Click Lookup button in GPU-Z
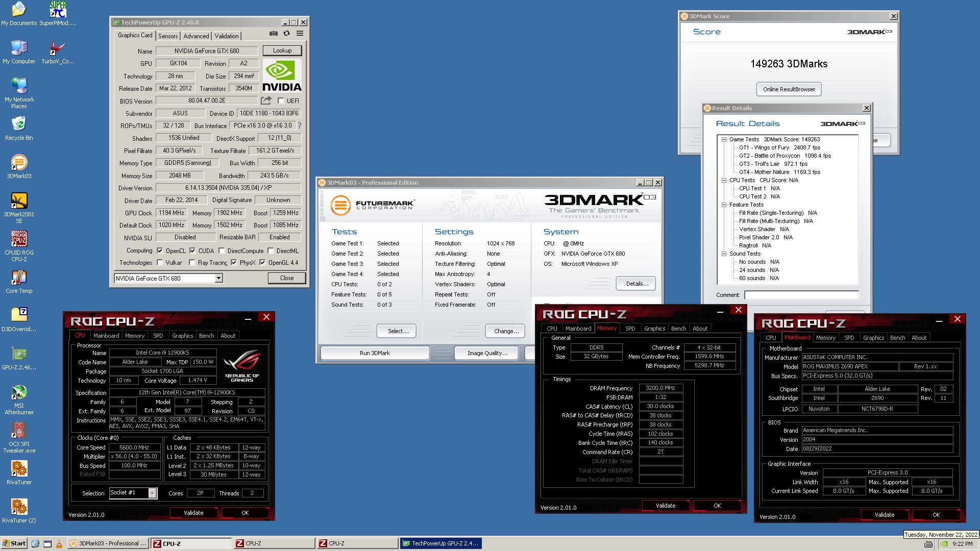This screenshot has height=551, width=980. 282,51
